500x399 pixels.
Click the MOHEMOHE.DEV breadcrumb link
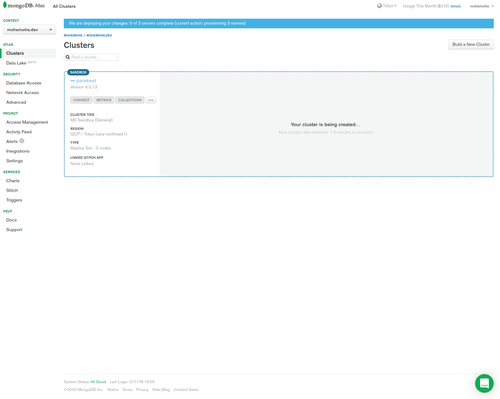pos(99,35)
